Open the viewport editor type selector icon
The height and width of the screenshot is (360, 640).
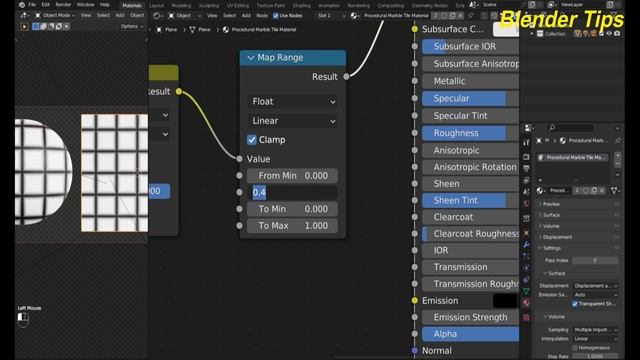[x=24, y=15]
